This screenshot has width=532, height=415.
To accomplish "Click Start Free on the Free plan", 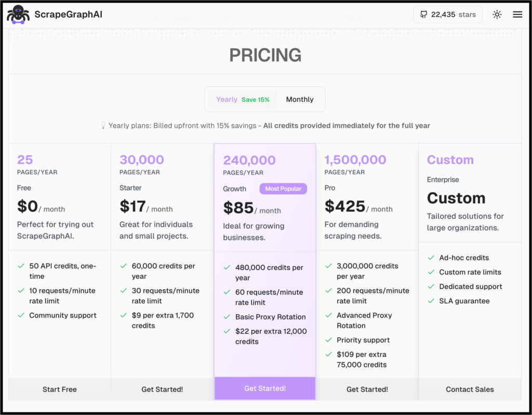I will [x=59, y=389].
